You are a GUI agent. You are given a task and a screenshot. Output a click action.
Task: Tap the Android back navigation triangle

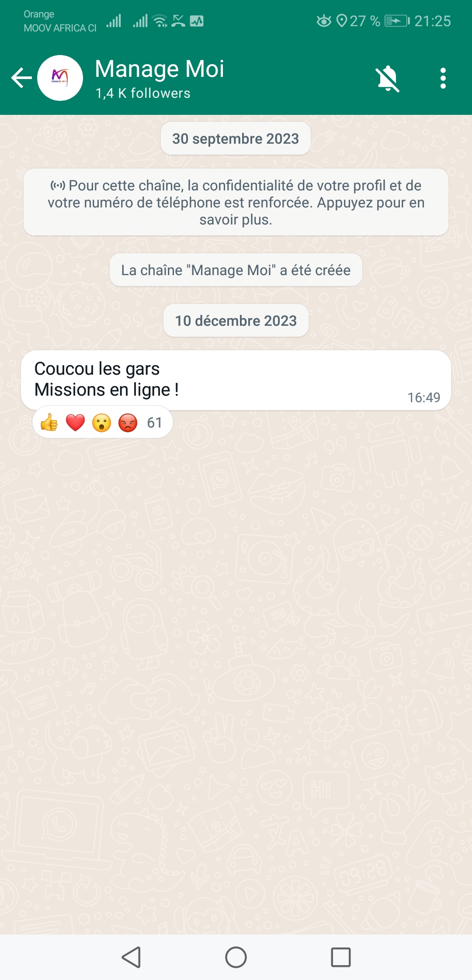click(131, 957)
